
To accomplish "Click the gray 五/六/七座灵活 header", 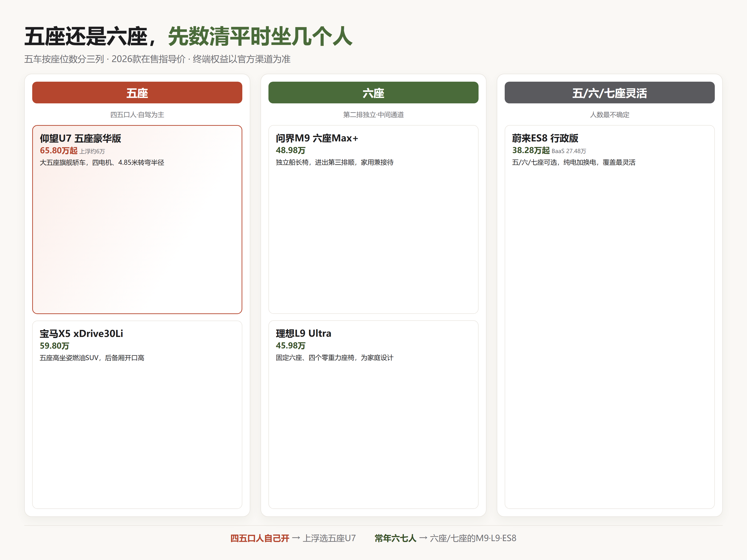I will (x=610, y=92).
